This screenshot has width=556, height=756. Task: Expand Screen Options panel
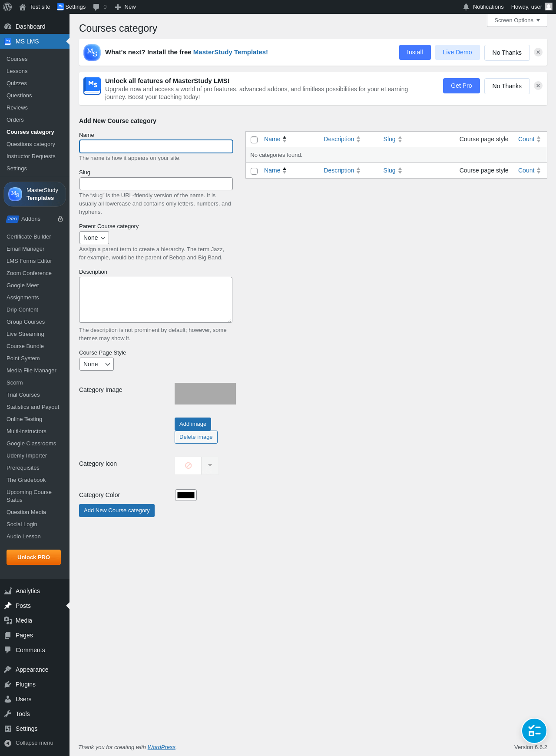(517, 20)
